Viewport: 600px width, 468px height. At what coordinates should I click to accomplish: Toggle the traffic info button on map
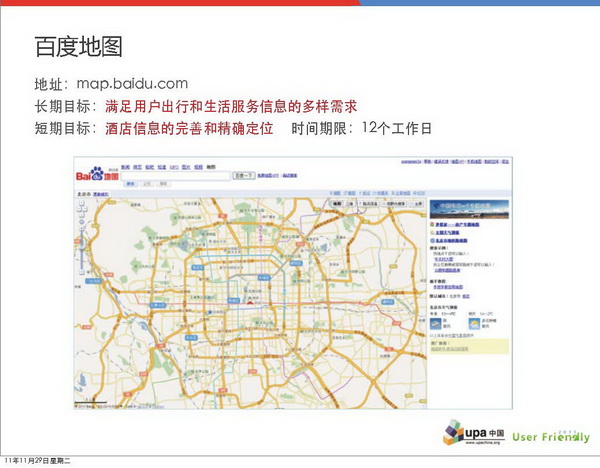(368, 204)
